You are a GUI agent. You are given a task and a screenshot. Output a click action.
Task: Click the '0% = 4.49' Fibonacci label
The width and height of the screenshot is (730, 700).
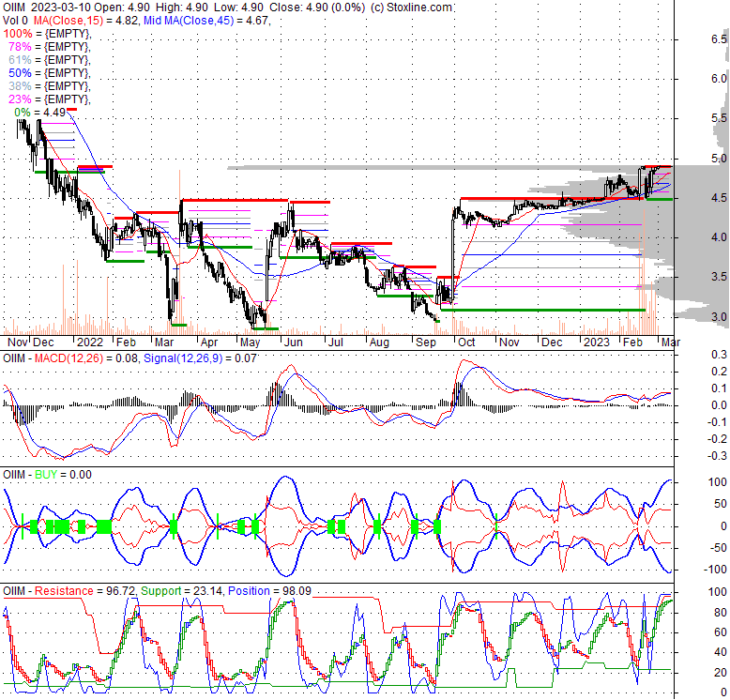click(x=39, y=113)
